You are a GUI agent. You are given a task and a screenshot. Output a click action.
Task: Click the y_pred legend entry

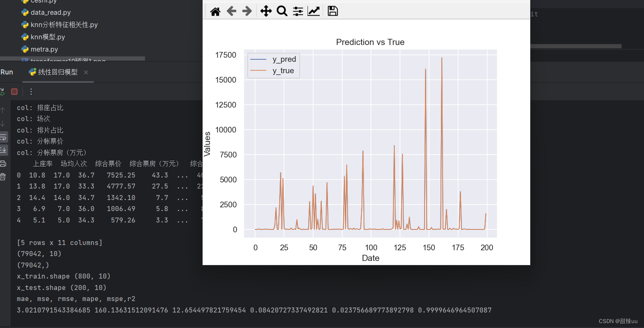click(x=273, y=59)
